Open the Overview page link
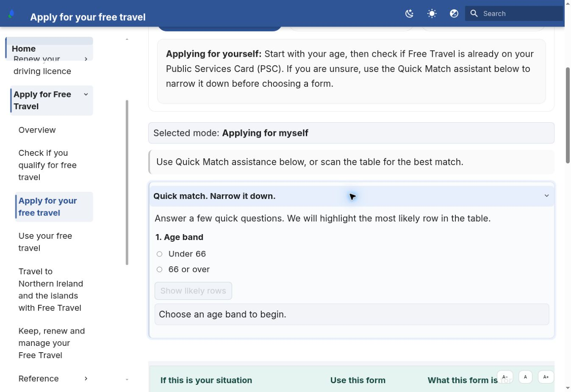The height and width of the screenshot is (392, 571). coord(37,130)
